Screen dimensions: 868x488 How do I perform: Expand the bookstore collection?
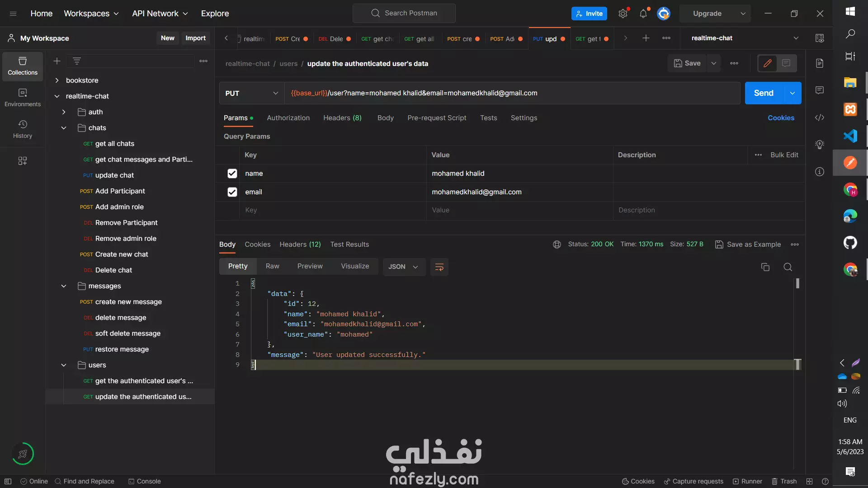(x=57, y=80)
